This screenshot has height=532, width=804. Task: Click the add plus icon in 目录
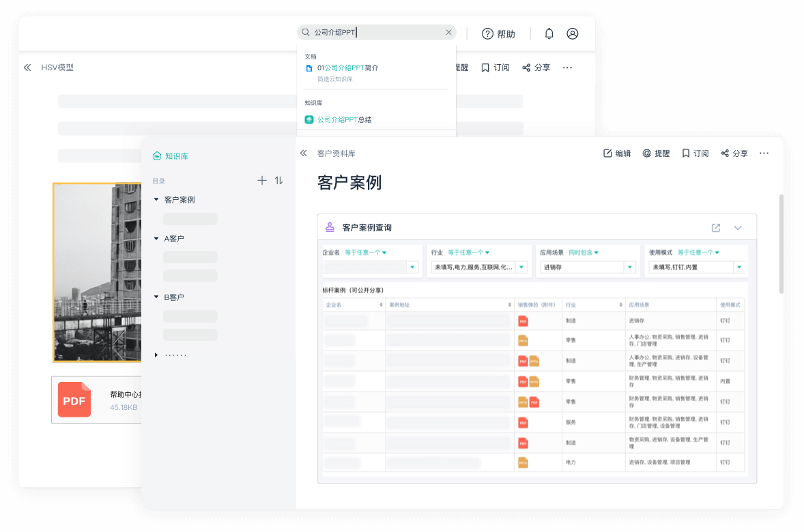click(262, 181)
